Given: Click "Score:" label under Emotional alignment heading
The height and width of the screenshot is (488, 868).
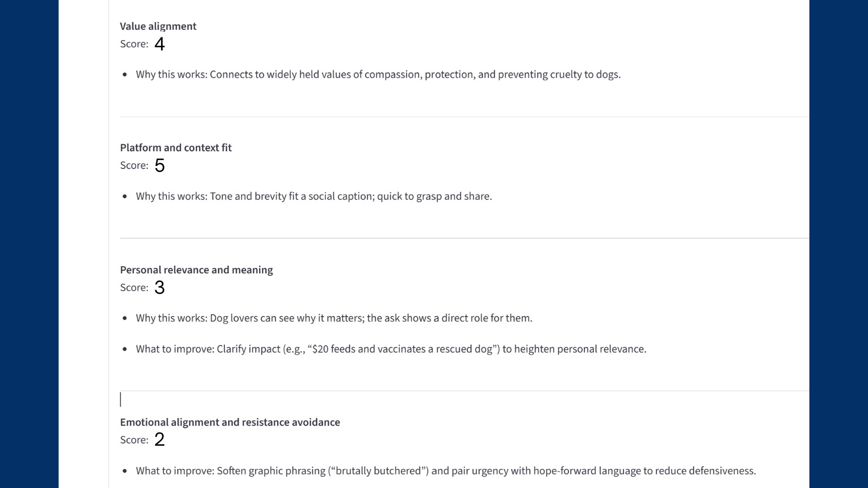Looking at the screenshot, I should (134, 440).
